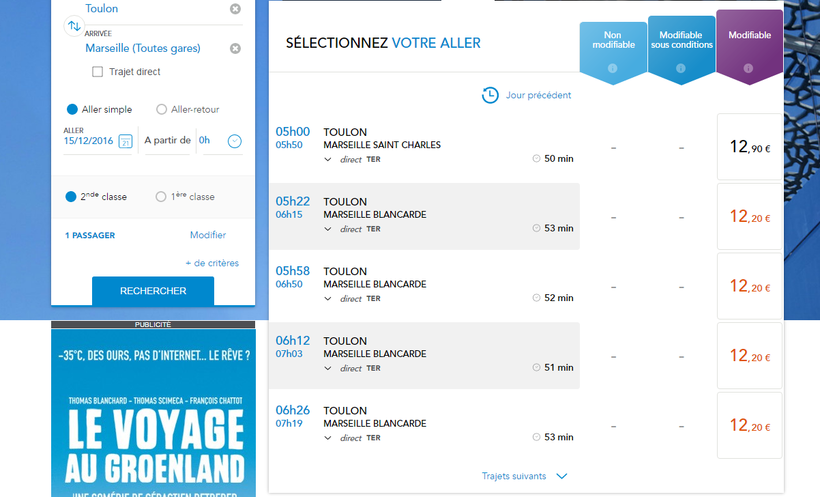
Task: Show info for Modifiable sous conditions fare
Action: [x=681, y=68]
